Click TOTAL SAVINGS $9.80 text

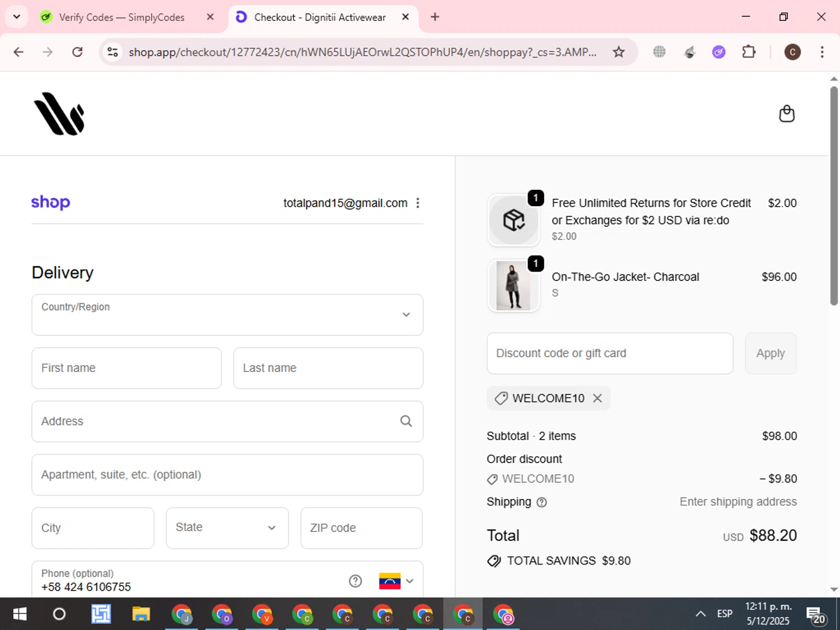coord(568,561)
